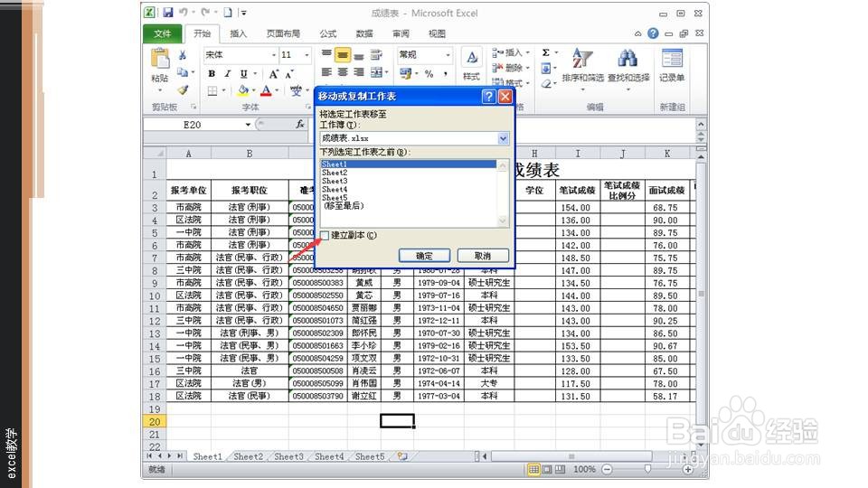Click the New document icon in quick access toolbar
Screen dimensions: 868x488
pyautogui.click(x=228, y=12)
